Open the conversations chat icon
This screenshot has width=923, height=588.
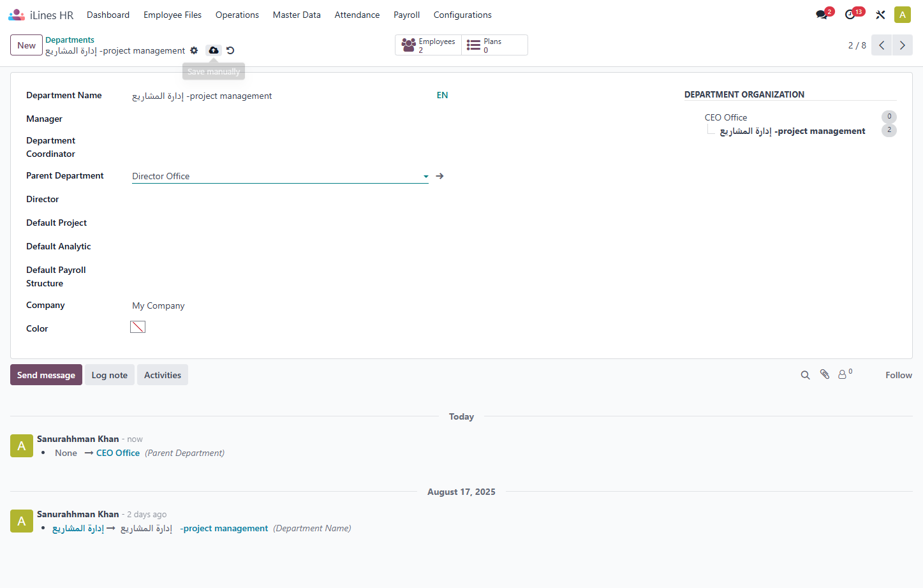tap(822, 15)
